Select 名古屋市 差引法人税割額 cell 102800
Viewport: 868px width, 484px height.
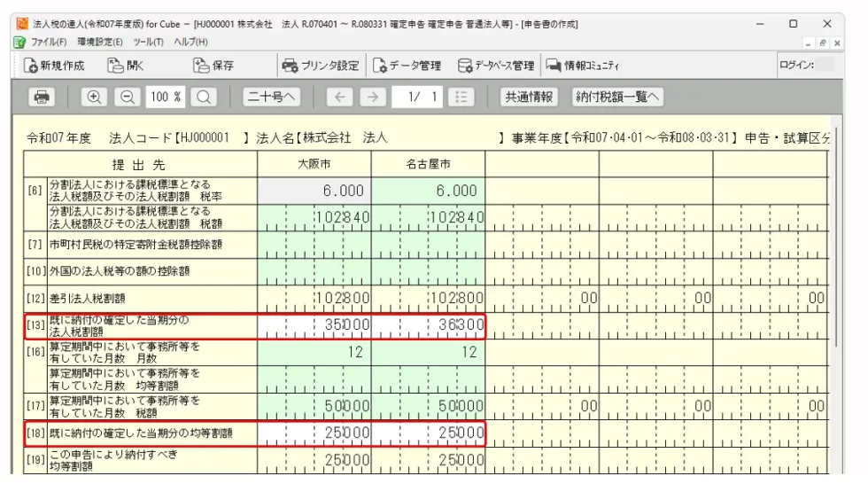click(x=428, y=299)
